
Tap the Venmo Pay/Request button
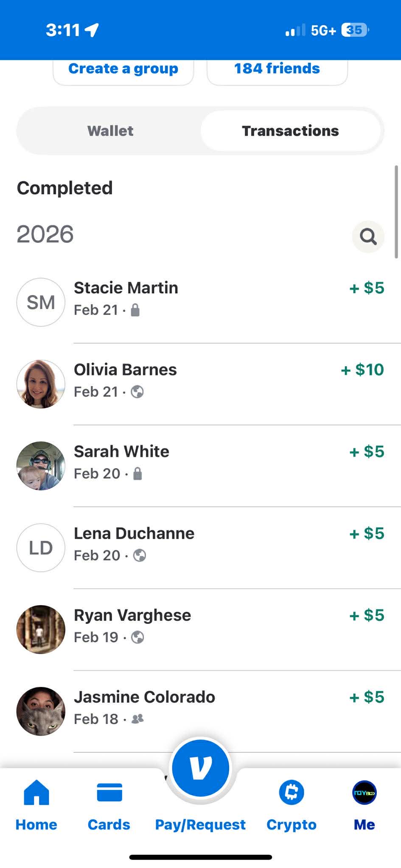(200, 768)
